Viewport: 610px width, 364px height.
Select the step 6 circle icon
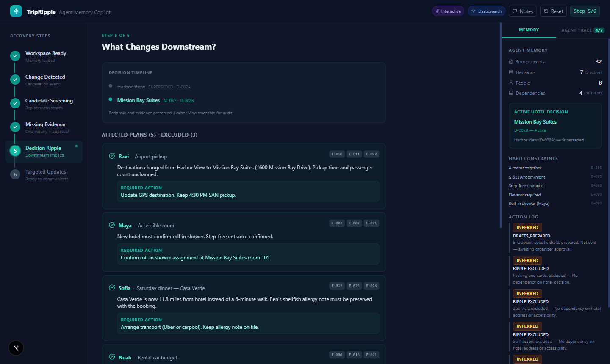[x=15, y=174]
